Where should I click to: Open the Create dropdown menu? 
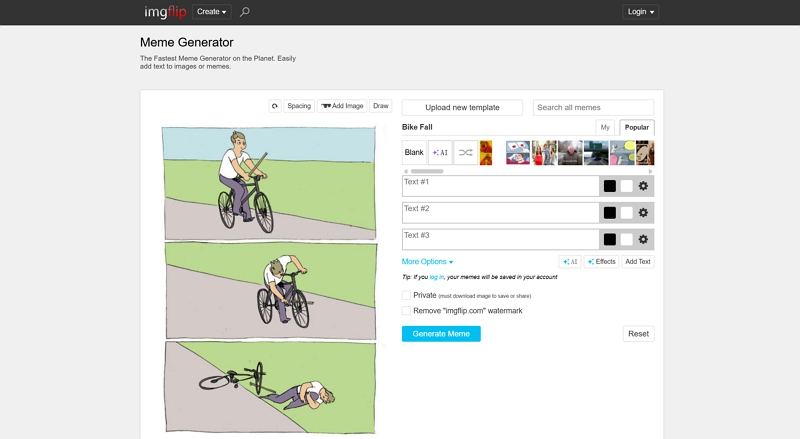[212, 12]
